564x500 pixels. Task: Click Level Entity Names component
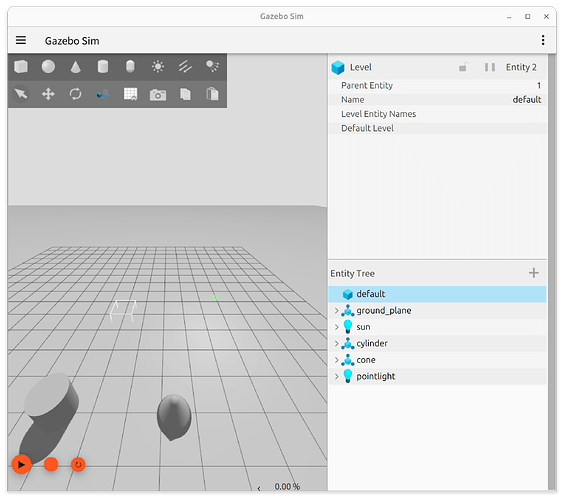tap(437, 114)
